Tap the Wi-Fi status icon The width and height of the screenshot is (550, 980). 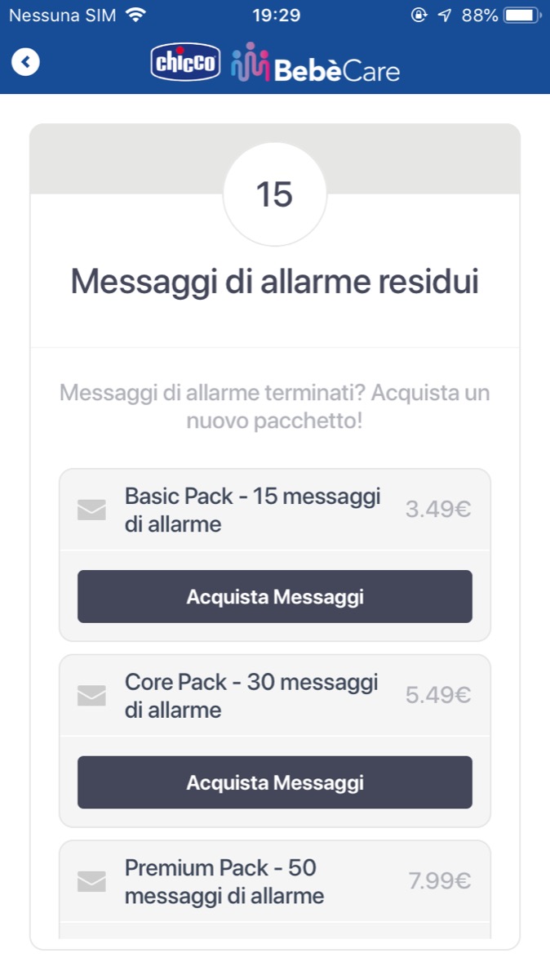pos(136,16)
